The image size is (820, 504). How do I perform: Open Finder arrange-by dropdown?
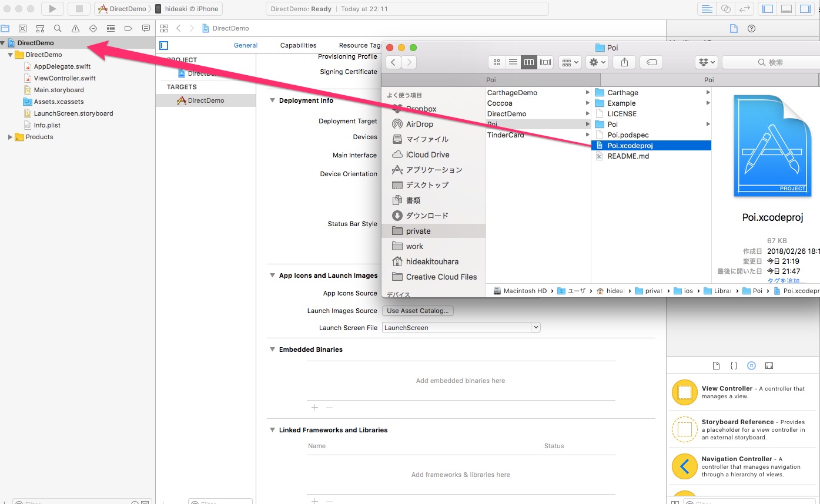click(x=570, y=62)
